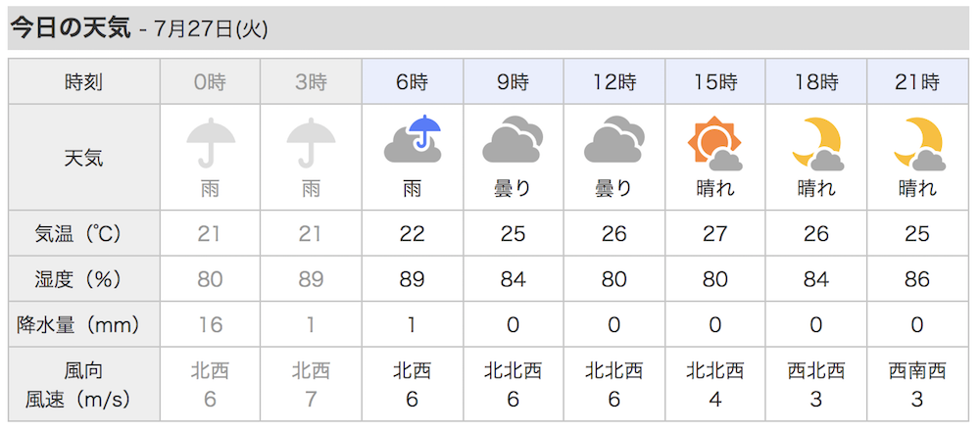Select the blue umbrella rain icon at 6時

(413, 139)
